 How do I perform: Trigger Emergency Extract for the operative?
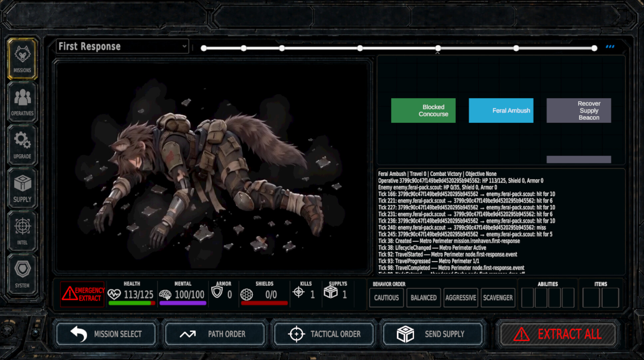(82, 294)
